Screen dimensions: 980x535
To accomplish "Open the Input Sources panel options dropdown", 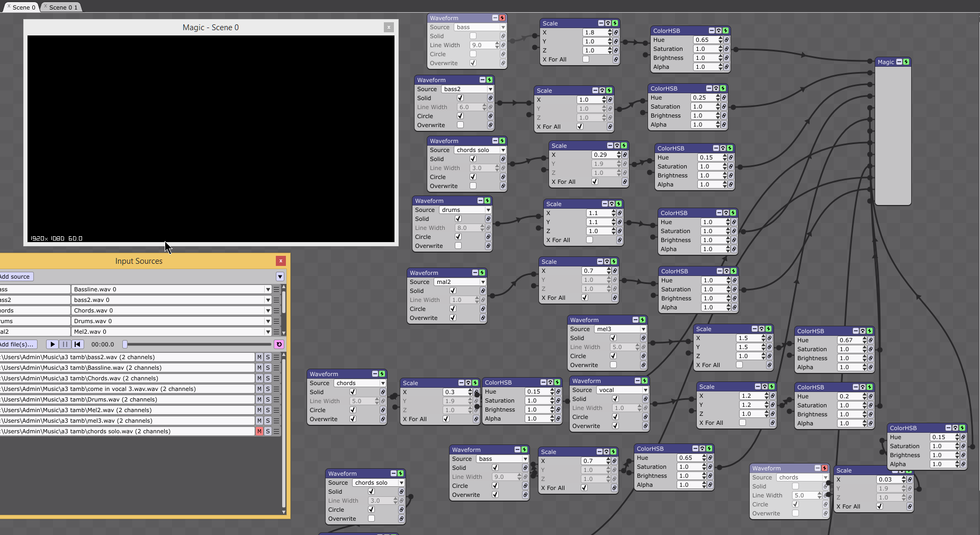I will coord(280,277).
